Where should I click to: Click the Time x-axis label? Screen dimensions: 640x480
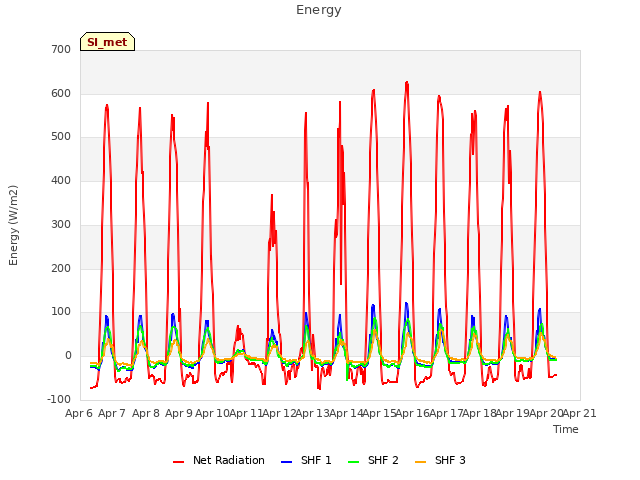click(x=566, y=429)
